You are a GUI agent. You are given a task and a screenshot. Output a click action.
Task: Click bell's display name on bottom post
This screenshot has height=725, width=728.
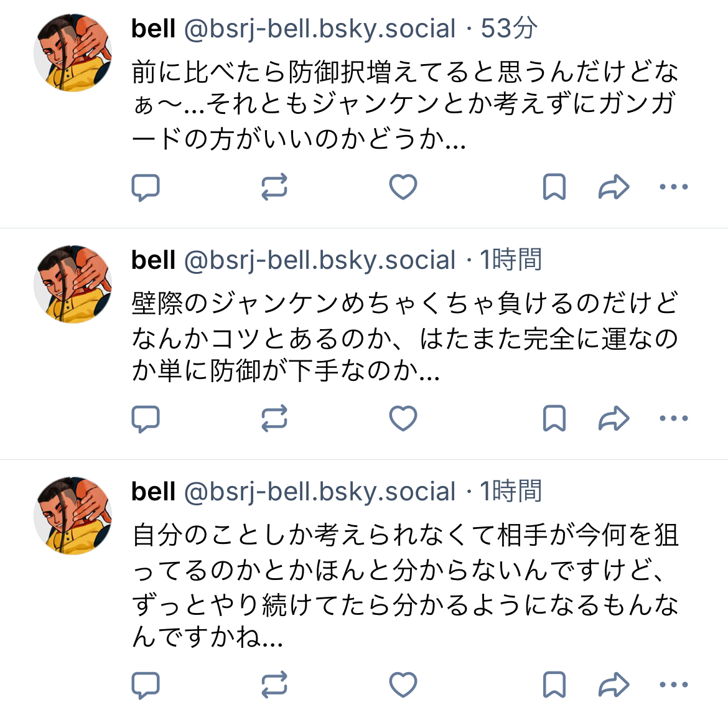pos(153,492)
